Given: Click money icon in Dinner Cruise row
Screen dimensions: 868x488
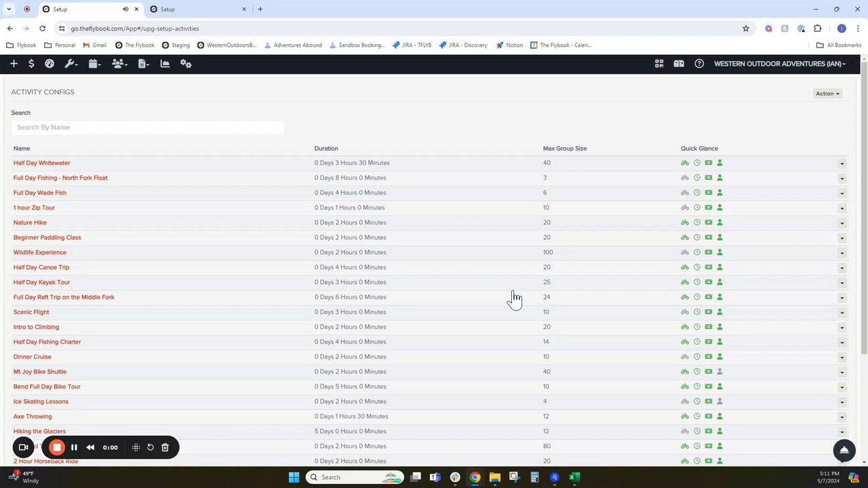Looking at the screenshot, I should click(x=708, y=357).
